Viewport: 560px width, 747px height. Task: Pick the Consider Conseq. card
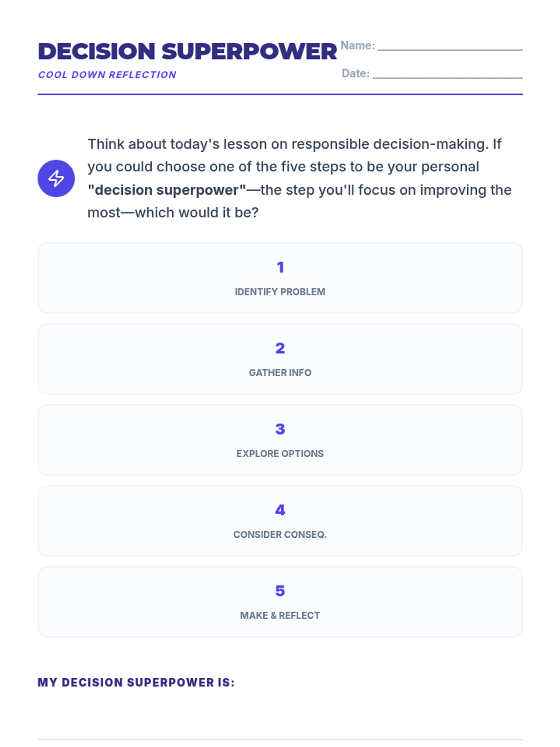(280, 521)
